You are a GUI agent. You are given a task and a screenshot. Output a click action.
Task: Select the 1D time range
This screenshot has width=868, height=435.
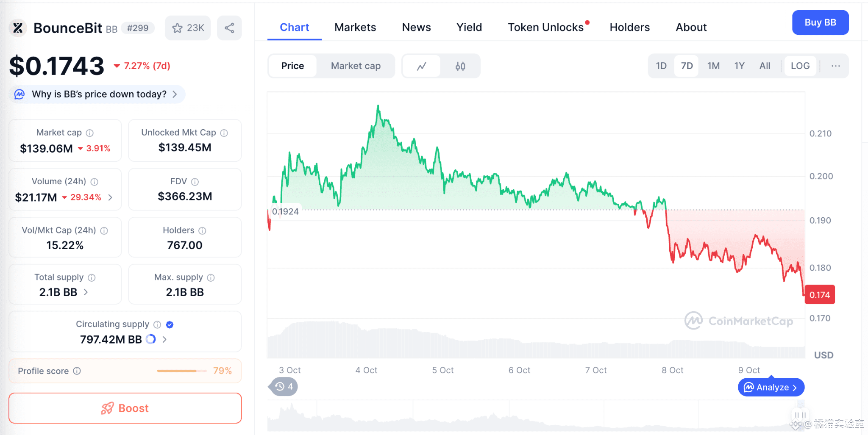pyautogui.click(x=661, y=66)
